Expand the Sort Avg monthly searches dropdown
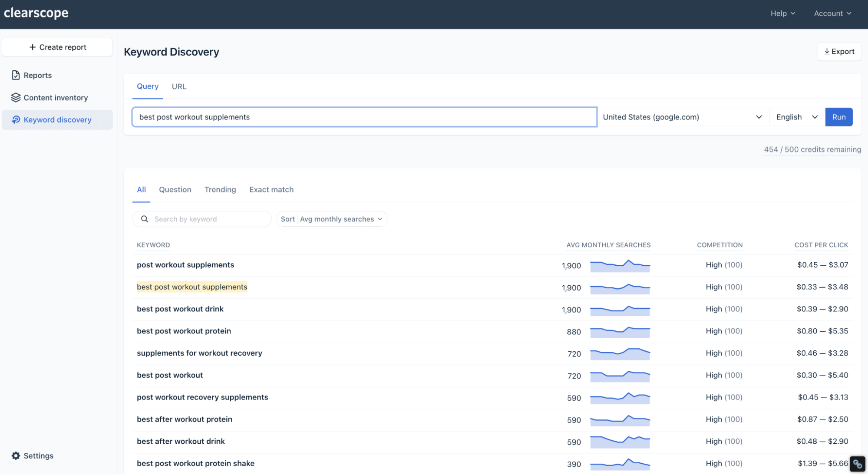This screenshot has height=475, width=868. pos(332,219)
